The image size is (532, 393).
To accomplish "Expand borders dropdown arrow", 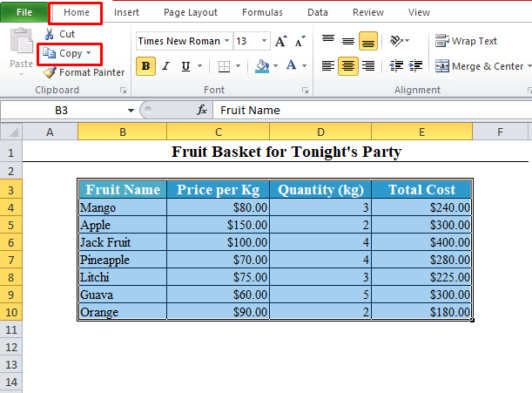I will pos(239,66).
